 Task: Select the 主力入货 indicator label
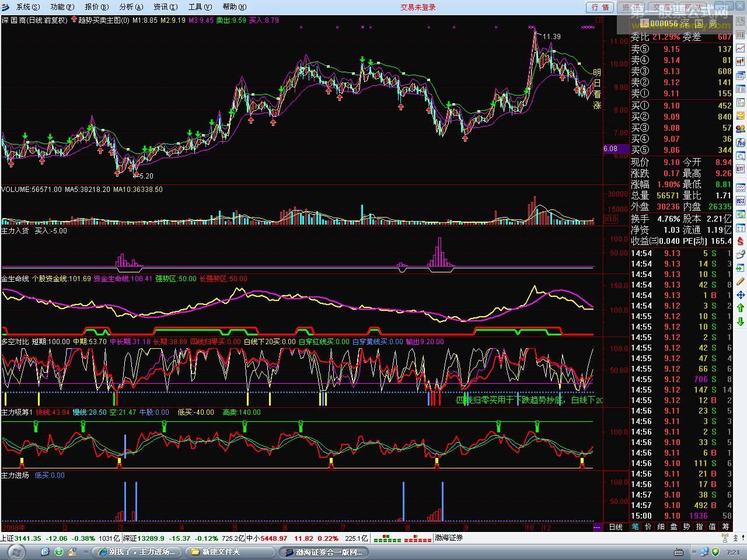pyautogui.click(x=15, y=230)
